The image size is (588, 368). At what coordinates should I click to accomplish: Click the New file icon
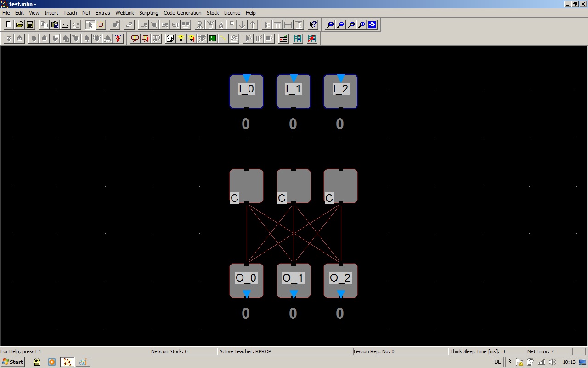coord(9,25)
